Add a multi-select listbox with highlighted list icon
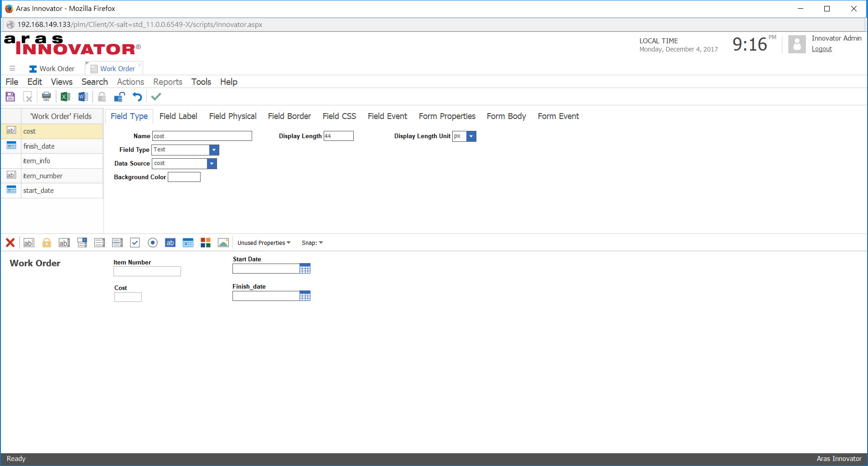This screenshot has height=466, width=868. (117, 243)
